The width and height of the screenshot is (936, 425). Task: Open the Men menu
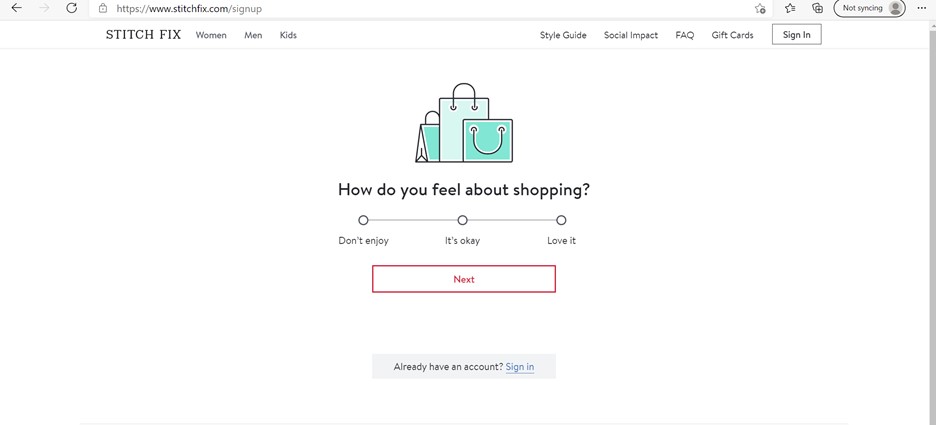[x=253, y=35]
